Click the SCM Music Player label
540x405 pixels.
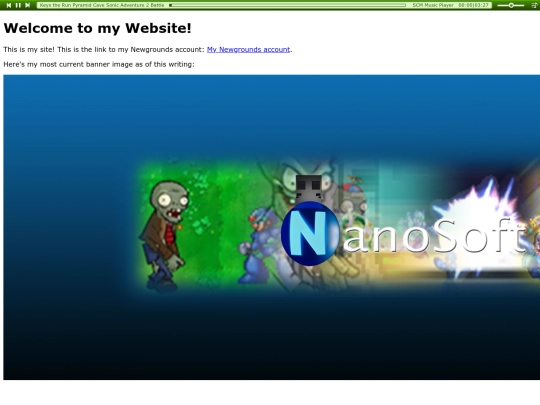point(433,5)
